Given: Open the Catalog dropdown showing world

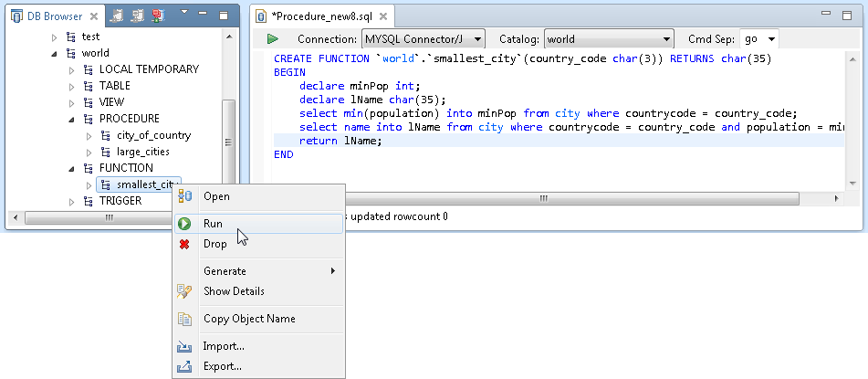Looking at the screenshot, I should [608, 39].
